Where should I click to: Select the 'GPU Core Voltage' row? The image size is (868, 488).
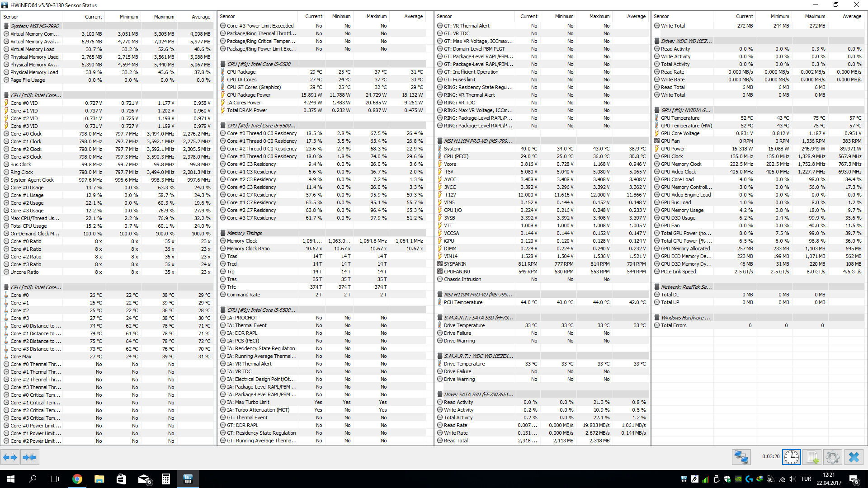758,133
